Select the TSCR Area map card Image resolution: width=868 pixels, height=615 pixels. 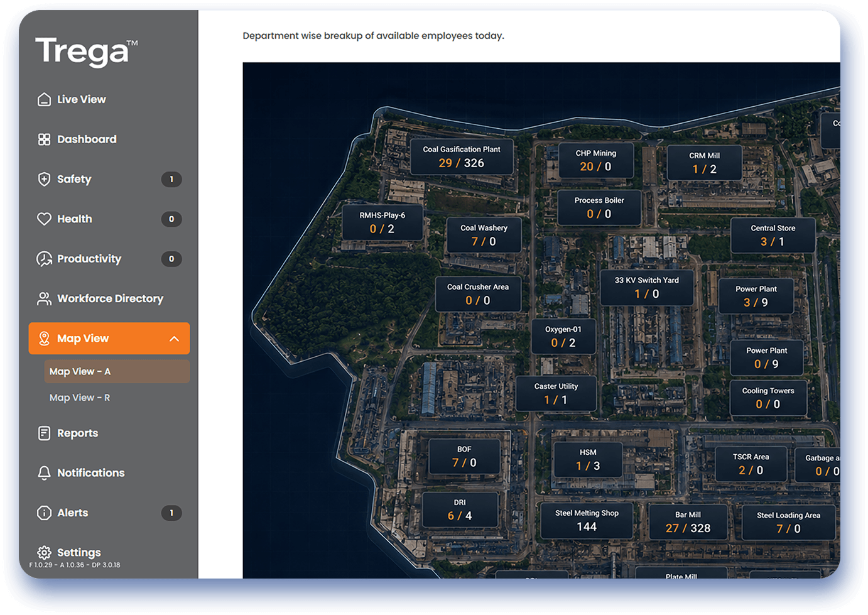coord(751,464)
